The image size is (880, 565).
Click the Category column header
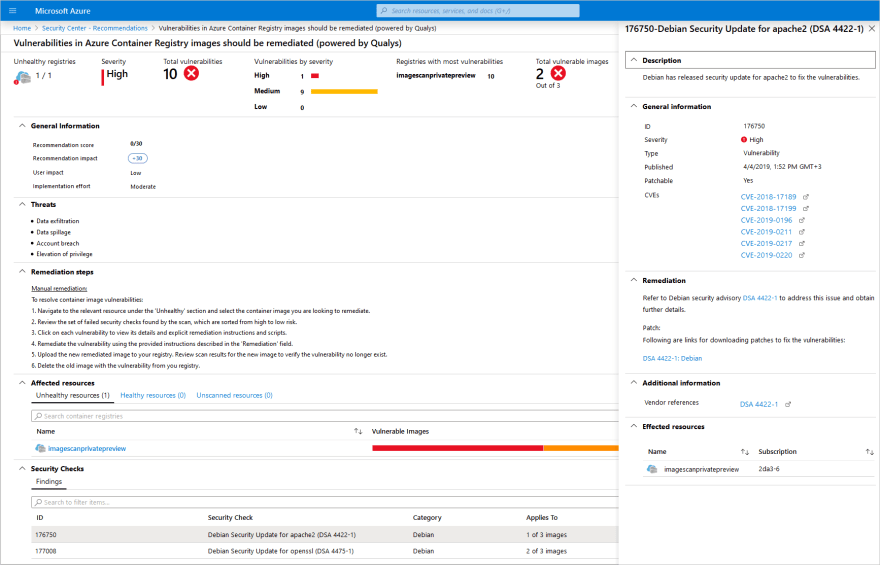point(427,518)
